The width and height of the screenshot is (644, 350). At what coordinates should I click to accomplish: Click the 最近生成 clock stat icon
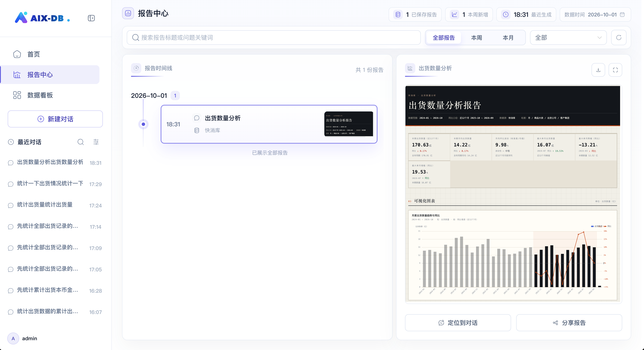[x=506, y=14]
